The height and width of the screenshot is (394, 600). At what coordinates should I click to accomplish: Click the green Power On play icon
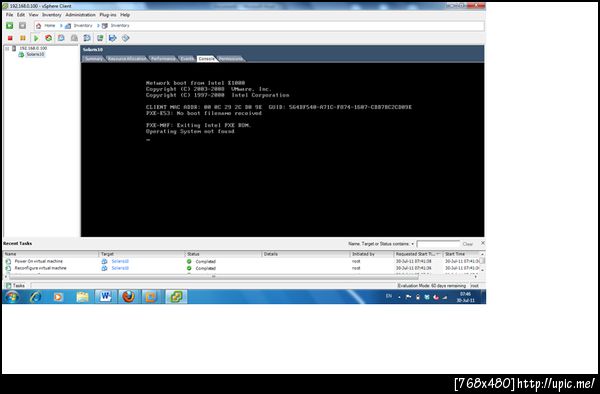(36, 38)
